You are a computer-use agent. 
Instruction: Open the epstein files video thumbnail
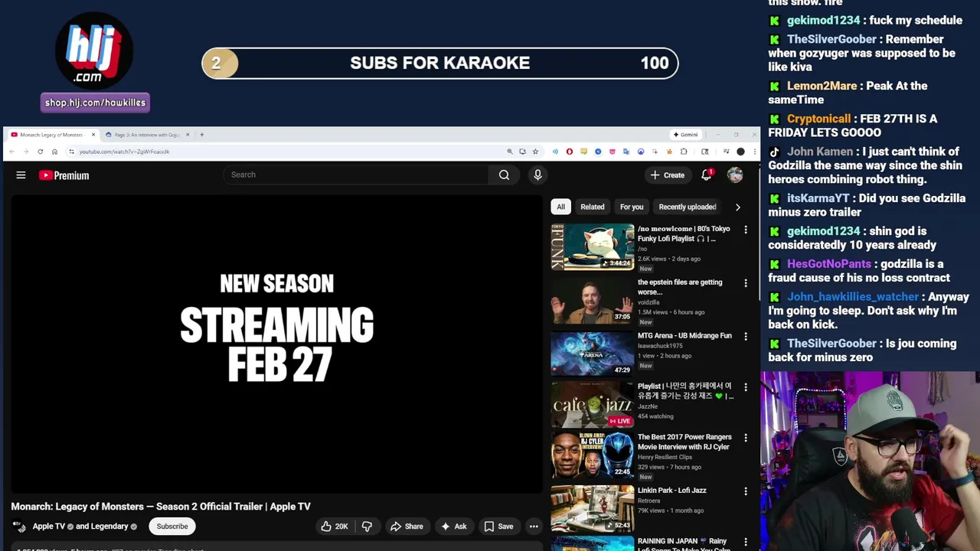(593, 300)
